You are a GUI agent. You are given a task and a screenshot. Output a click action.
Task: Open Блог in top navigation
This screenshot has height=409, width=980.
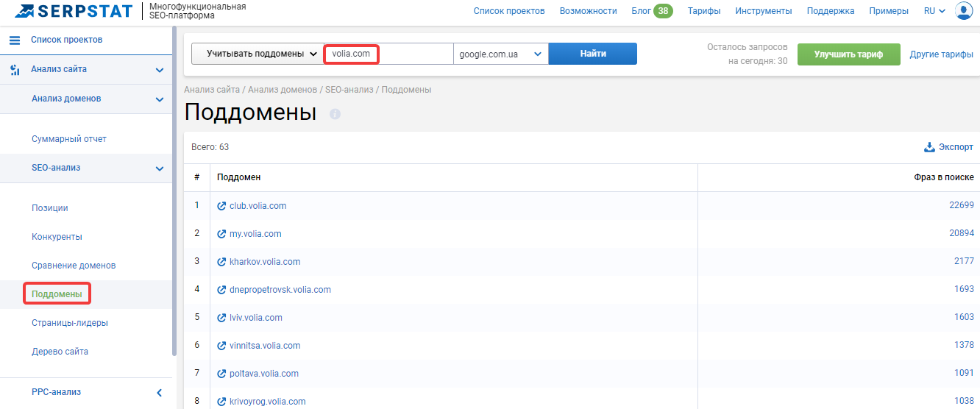641,11
